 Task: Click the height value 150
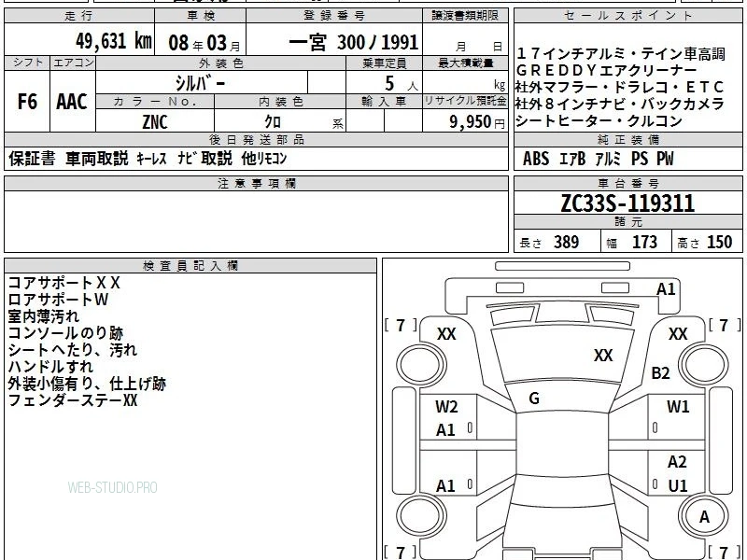point(719,242)
